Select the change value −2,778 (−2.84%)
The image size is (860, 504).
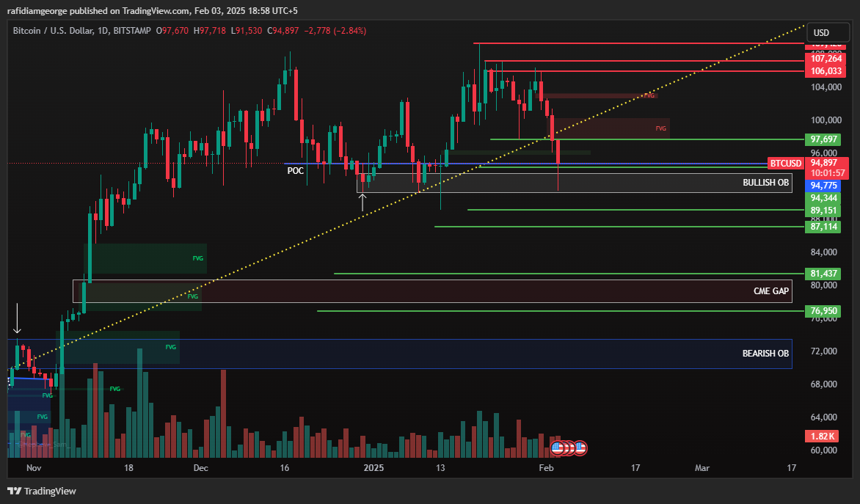click(x=335, y=31)
